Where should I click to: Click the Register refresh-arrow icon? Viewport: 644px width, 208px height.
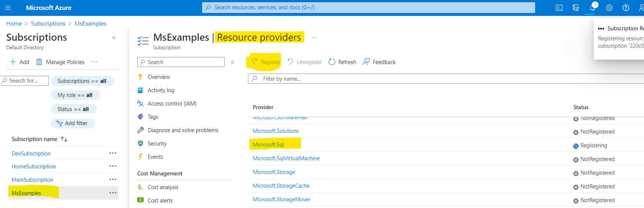pyautogui.click(x=255, y=62)
